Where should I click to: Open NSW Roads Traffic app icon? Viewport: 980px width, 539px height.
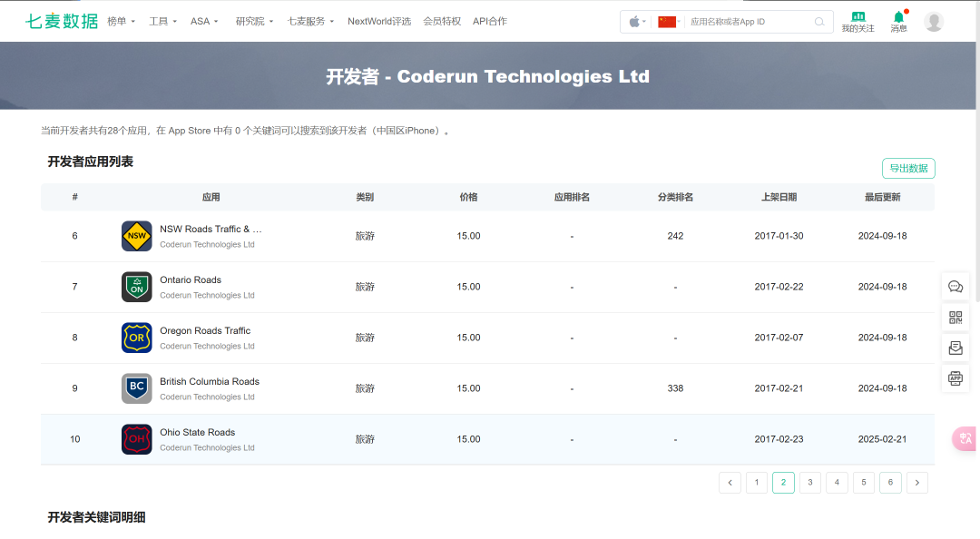[x=137, y=236]
